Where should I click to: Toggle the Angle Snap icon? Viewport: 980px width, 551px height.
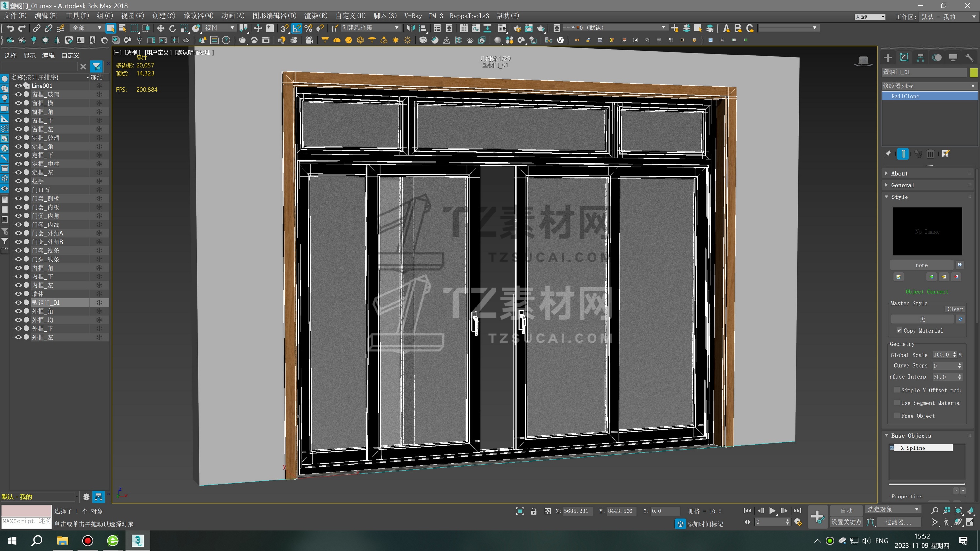click(296, 28)
